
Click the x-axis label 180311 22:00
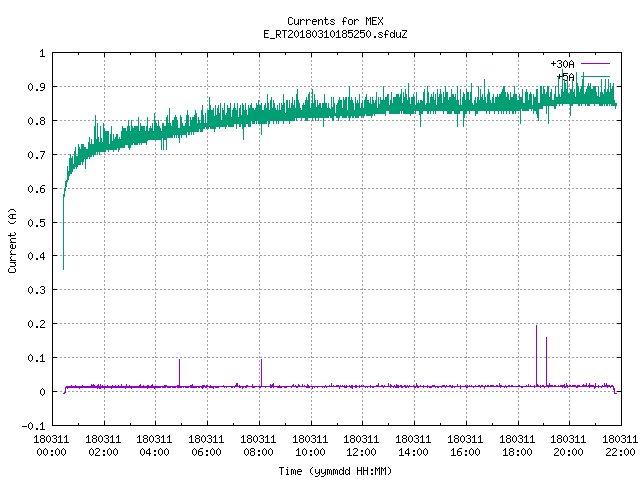tap(620, 446)
